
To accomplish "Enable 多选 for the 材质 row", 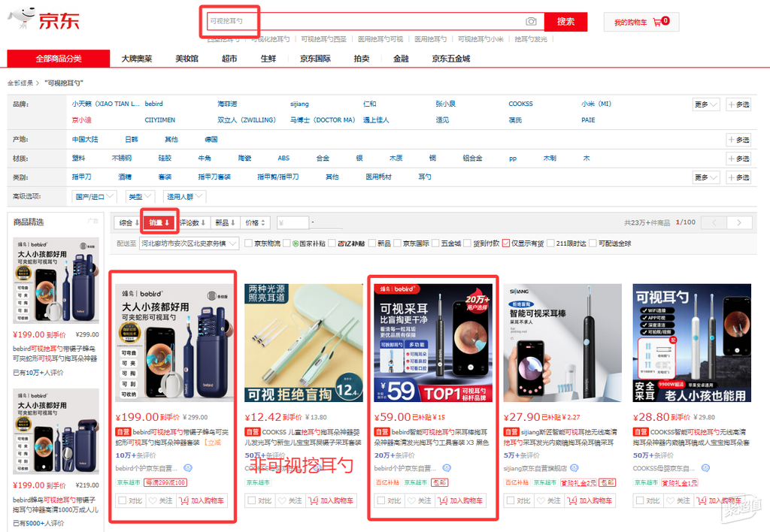I will click(738, 159).
